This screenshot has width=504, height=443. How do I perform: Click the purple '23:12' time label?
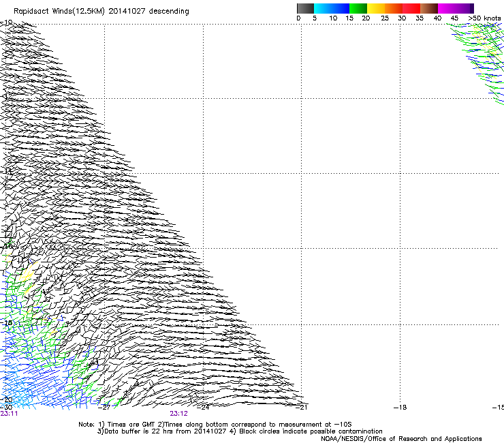[x=178, y=414]
